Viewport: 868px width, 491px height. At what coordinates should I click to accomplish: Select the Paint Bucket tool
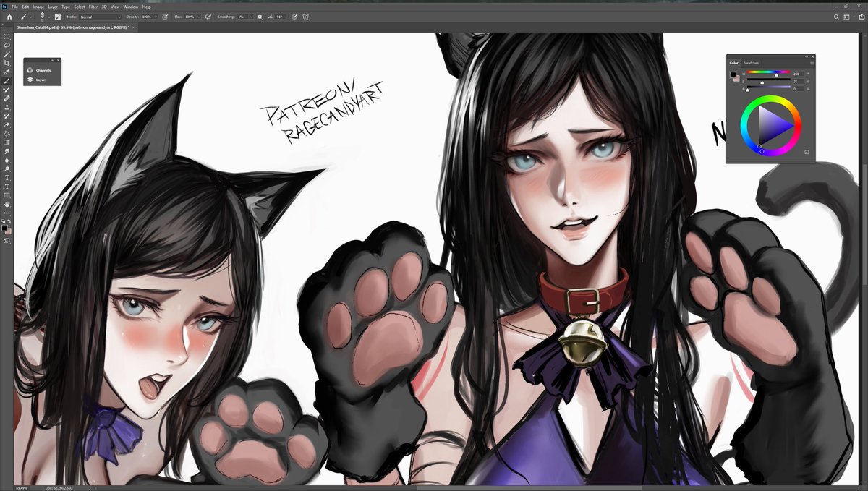point(7,133)
